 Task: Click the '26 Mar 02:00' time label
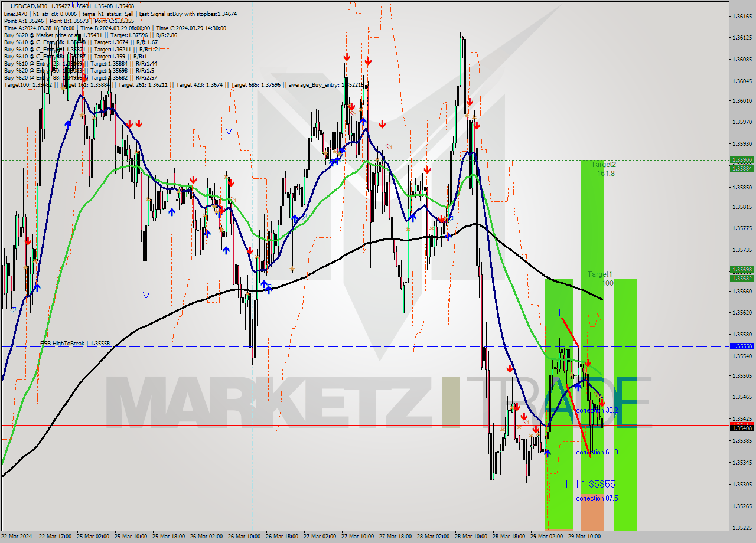(206, 537)
